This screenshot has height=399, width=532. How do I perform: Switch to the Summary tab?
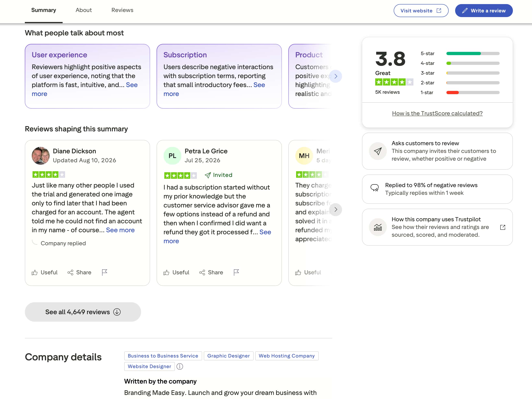click(44, 10)
